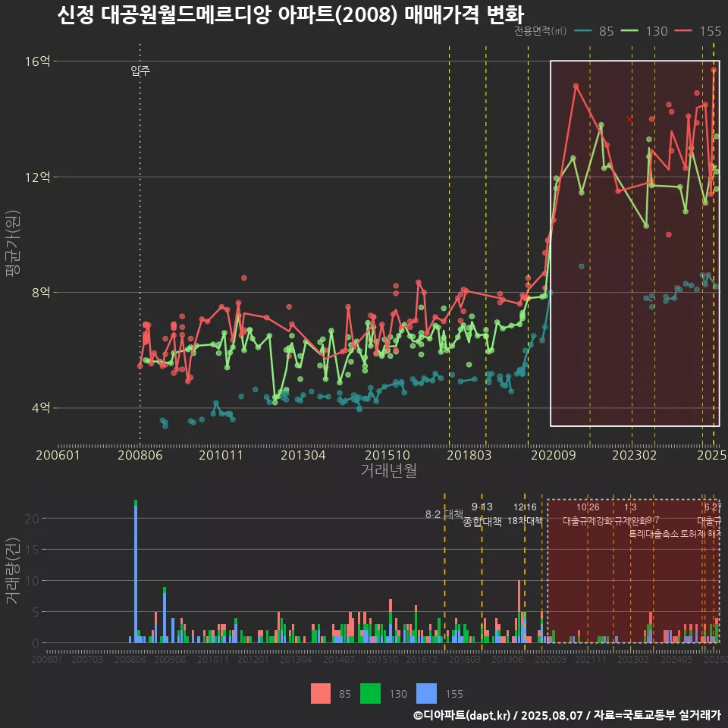Click the 202302 price x-axis label
Screen dimensions: 728x728
(634, 455)
